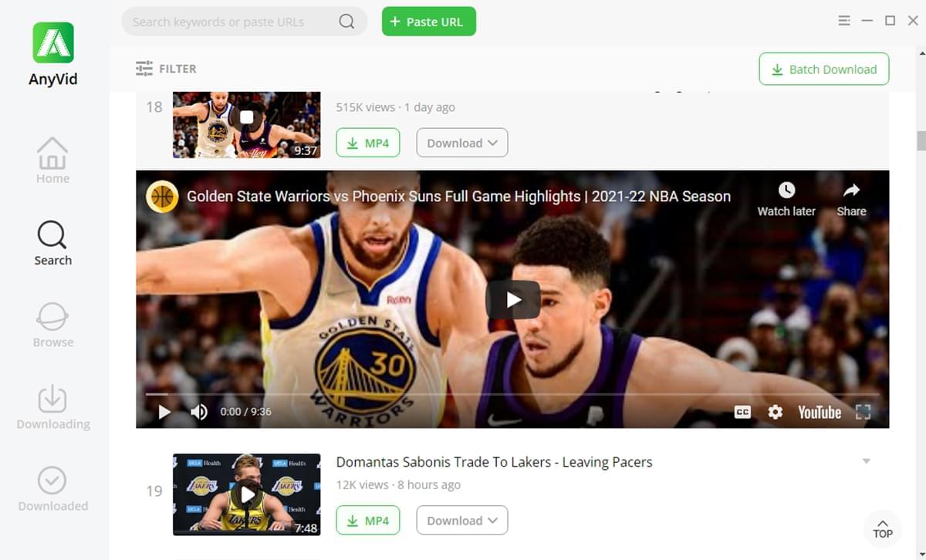Toggle closed captions in player
The image size is (926, 560).
click(x=742, y=412)
